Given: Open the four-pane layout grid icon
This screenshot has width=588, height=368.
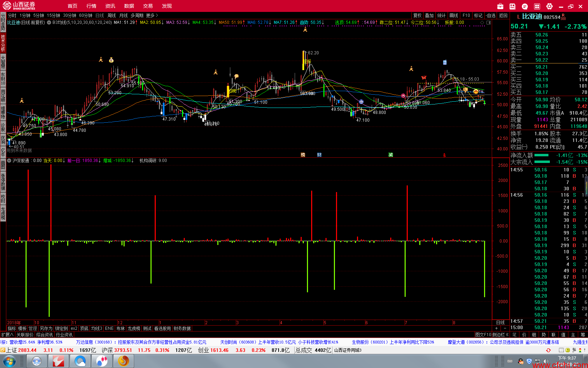Looking at the screenshot, I should tap(537, 6).
